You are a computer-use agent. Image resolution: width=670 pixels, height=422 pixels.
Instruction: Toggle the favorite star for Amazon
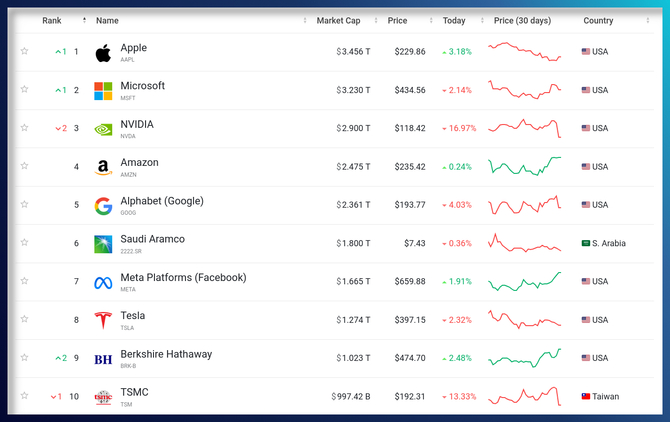24,165
